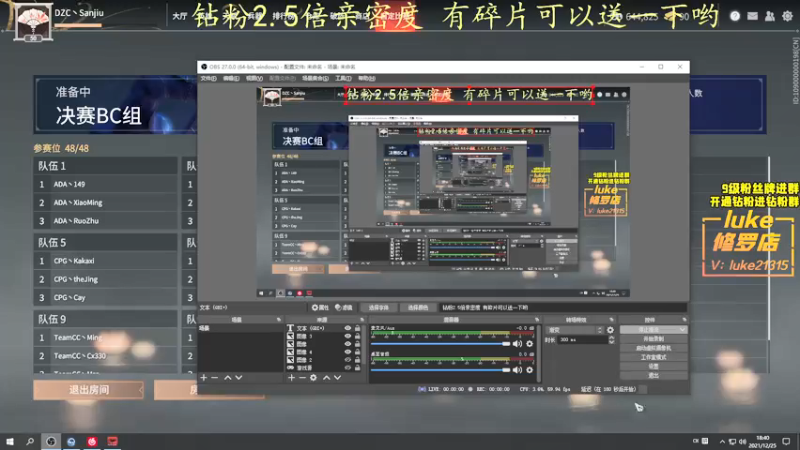Open game help question-mark icon
The image size is (800, 450).
pos(735,16)
